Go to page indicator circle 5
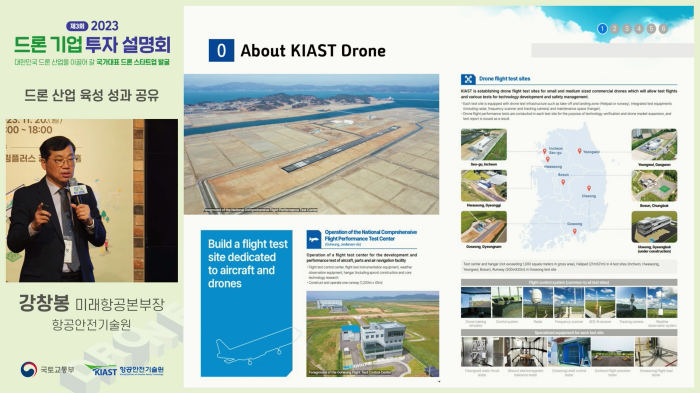This screenshot has height=393, width=700. tap(651, 29)
